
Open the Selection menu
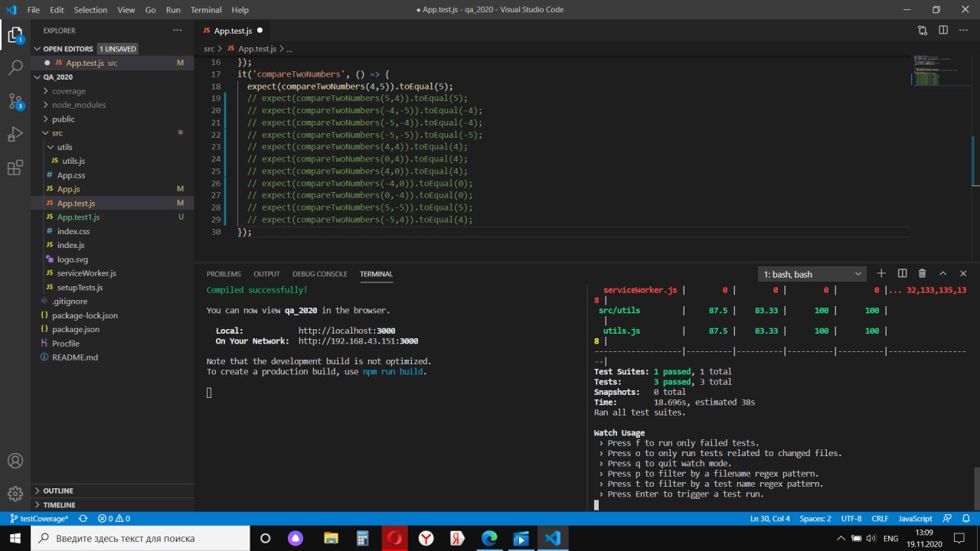(90, 10)
